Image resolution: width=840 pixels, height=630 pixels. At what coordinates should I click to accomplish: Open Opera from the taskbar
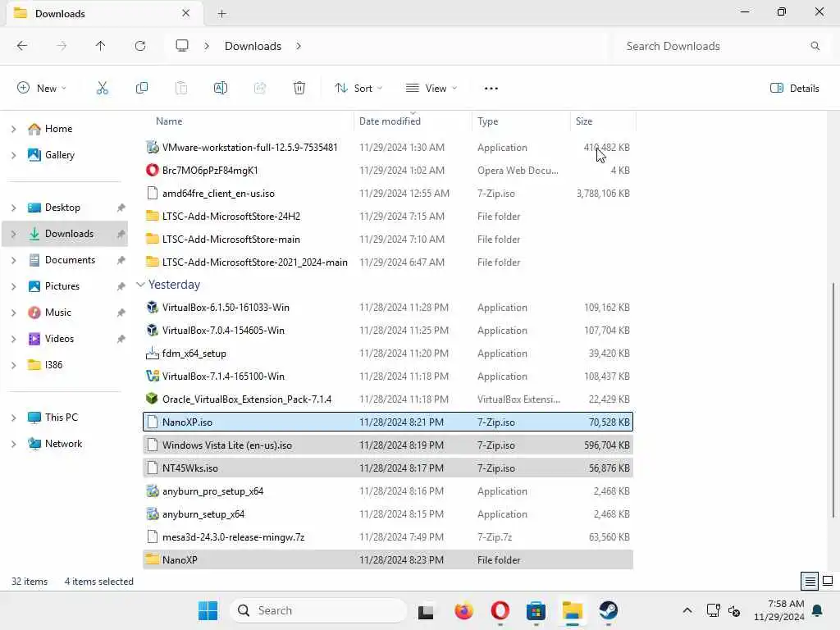coord(500,610)
